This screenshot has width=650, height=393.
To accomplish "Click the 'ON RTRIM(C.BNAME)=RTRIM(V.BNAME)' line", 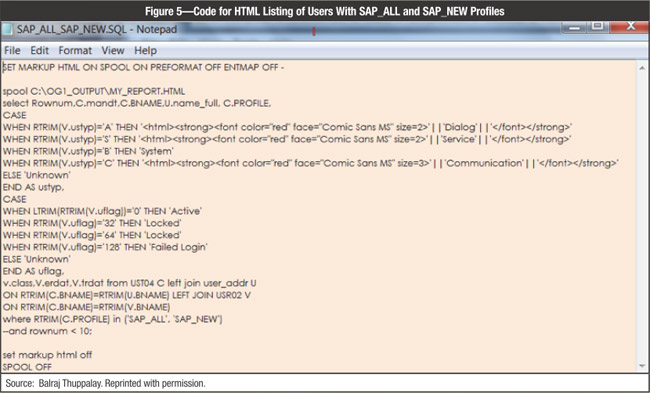I will point(86,308).
